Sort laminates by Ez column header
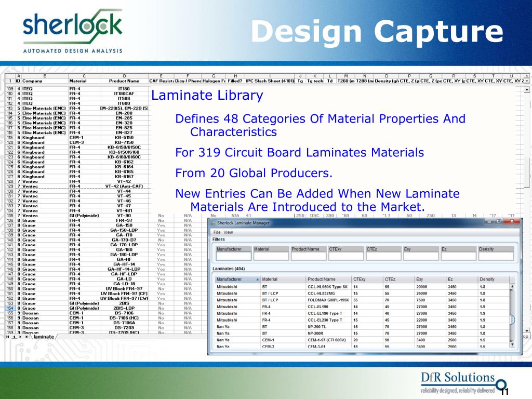Screen dimensions: 532x399 pyautogui.click(x=462, y=279)
